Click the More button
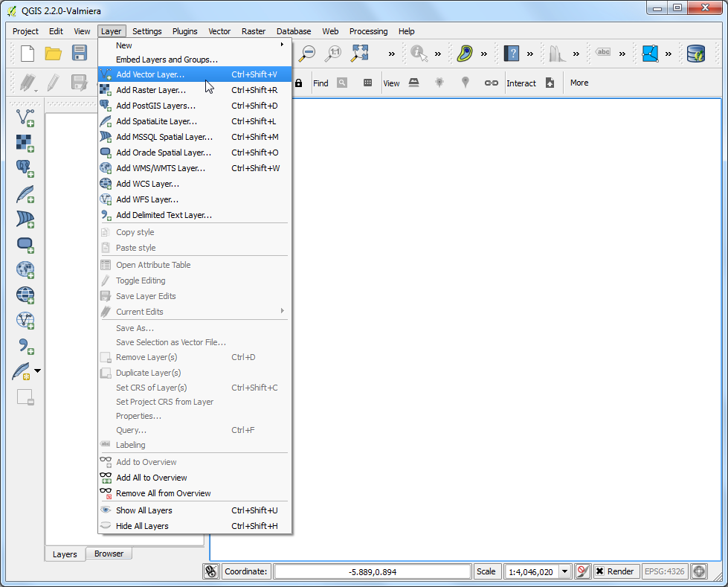Viewport: 728px width, 587px height. click(x=579, y=83)
